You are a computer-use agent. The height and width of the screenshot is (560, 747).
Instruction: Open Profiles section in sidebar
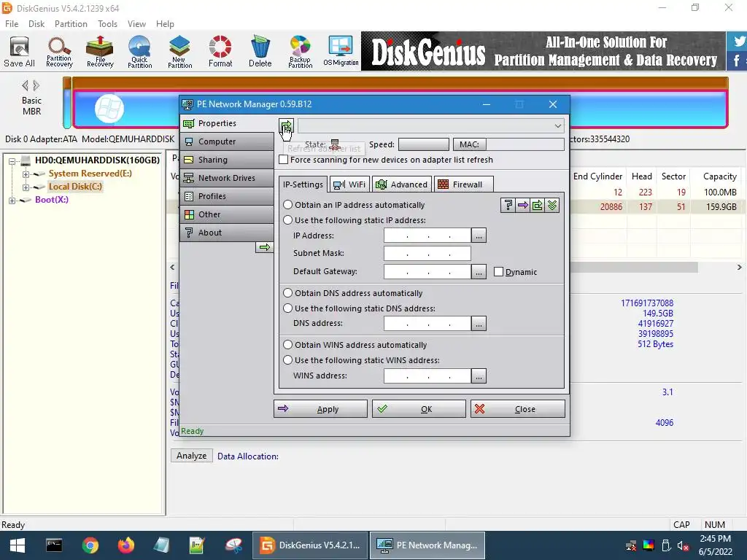coord(227,196)
